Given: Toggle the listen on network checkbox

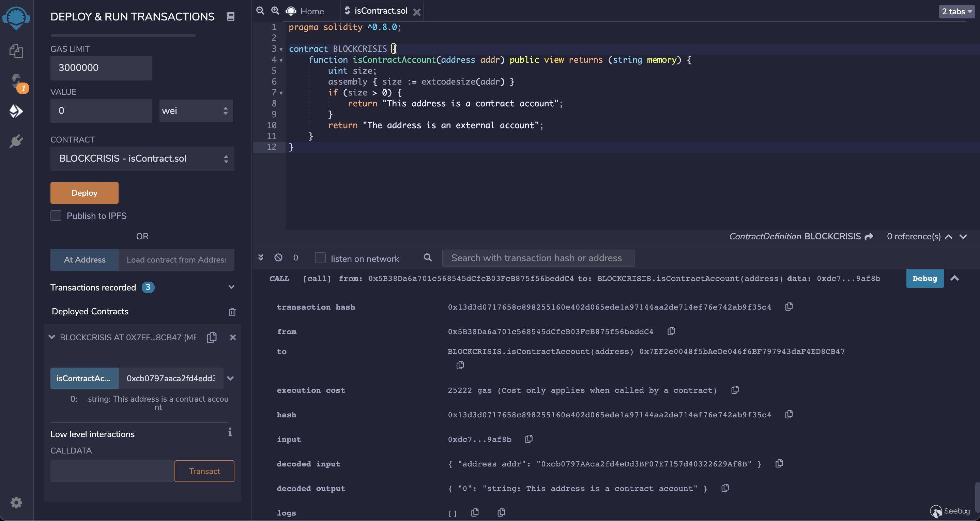Looking at the screenshot, I should point(320,258).
